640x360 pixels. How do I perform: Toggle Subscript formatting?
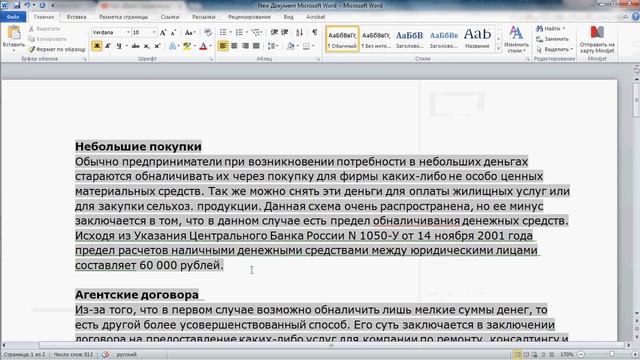coord(147,46)
